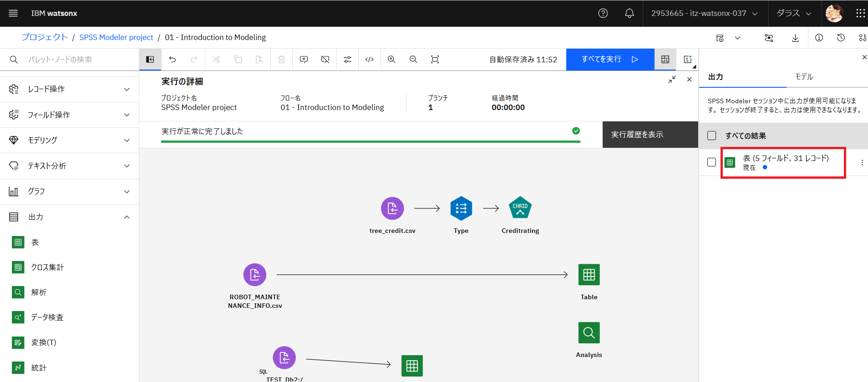Expand the テキスト分析 palette category
Viewport: 868px width, 382px height.
click(69, 166)
